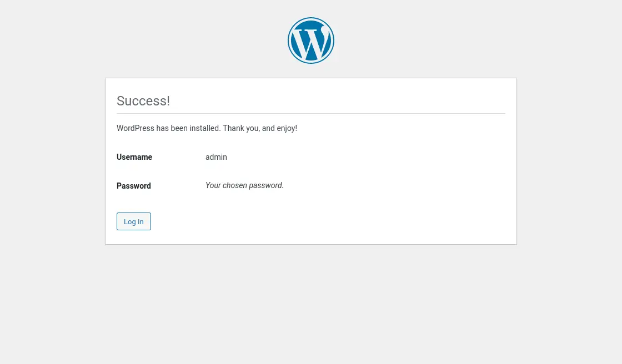Click the "Thank you, and enjoy!" sentence

tap(260, 128)
